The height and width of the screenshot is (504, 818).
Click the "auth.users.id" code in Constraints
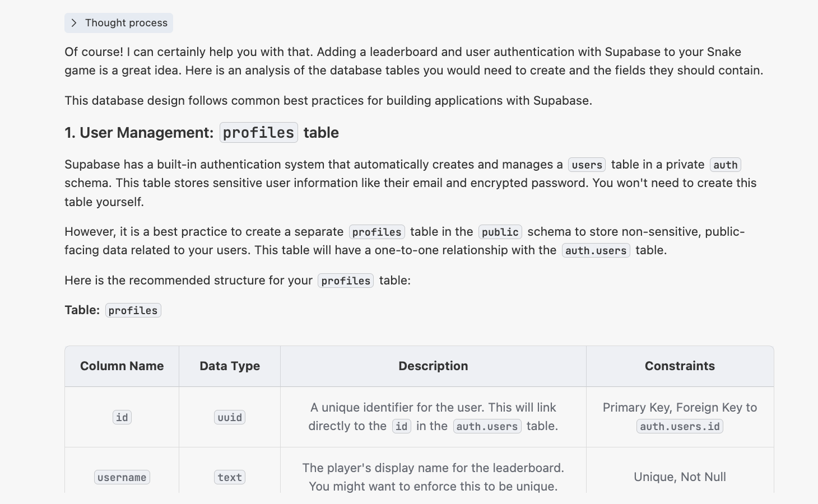[x=680, y=427]
